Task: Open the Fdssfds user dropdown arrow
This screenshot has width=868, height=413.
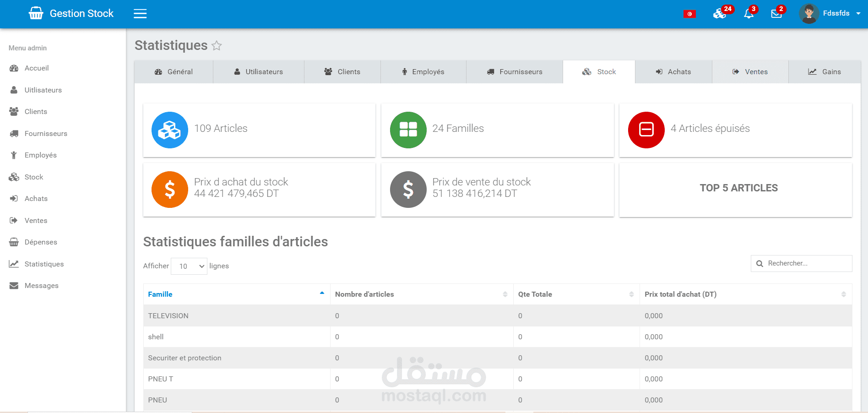Action: (x=858, y=14)
